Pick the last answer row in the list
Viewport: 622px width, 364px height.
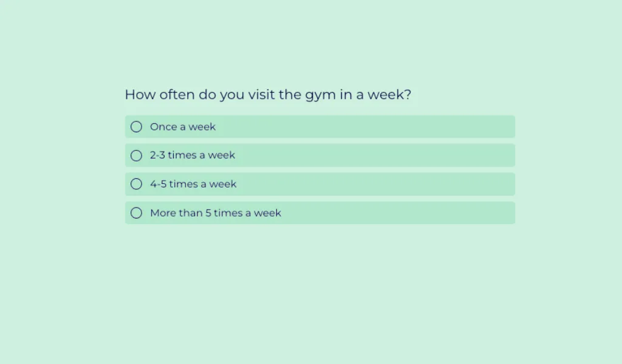pos(320,213)
